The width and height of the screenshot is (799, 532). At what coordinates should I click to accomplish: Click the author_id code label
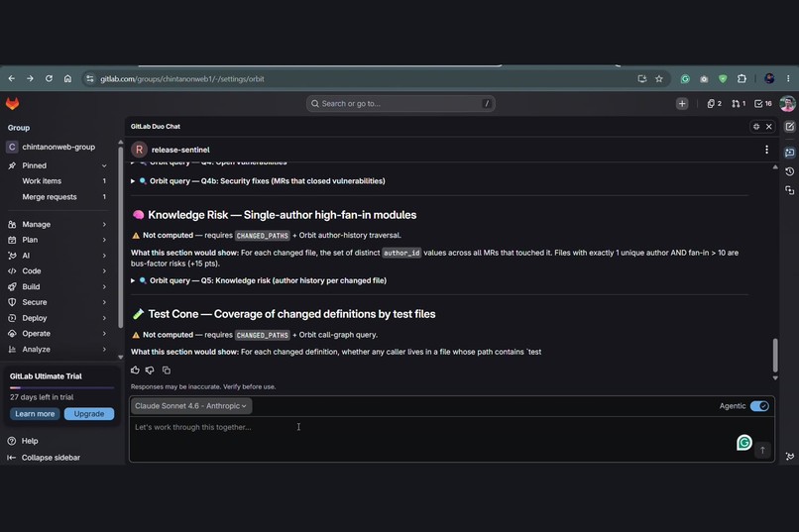(x=401, y=253)
